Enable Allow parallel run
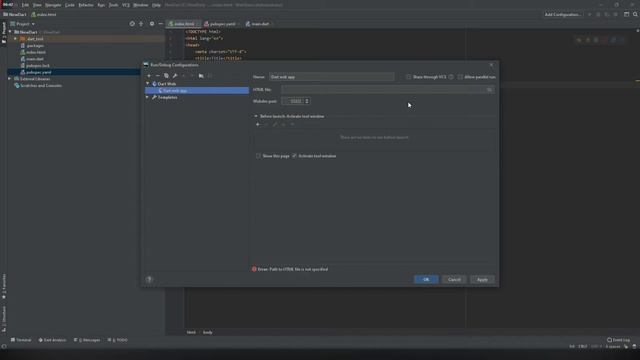Image resolution: width=640 pixels, height=360 pixels. tap(460, 77)
